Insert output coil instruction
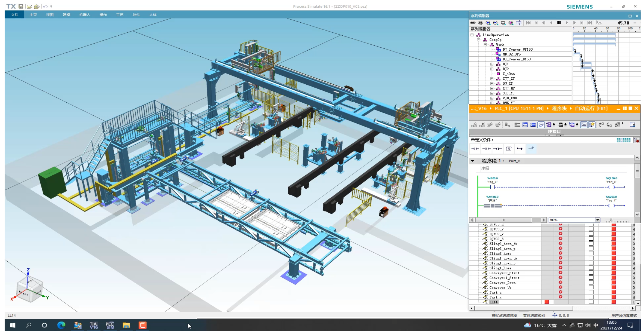Image resolution: width=644 pixels, height=334 pixels. [497, 149]
